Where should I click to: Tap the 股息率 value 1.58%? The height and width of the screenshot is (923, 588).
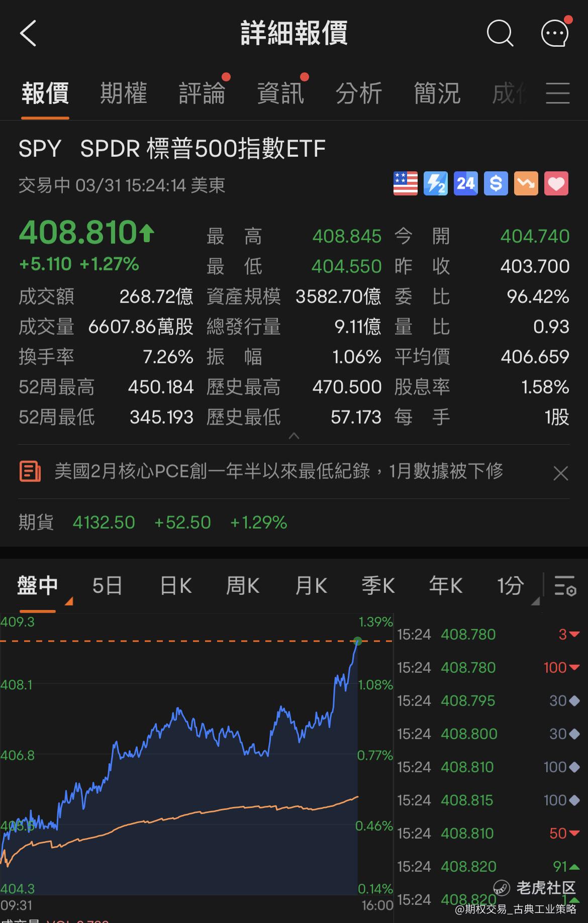click(x=545, y=387)
